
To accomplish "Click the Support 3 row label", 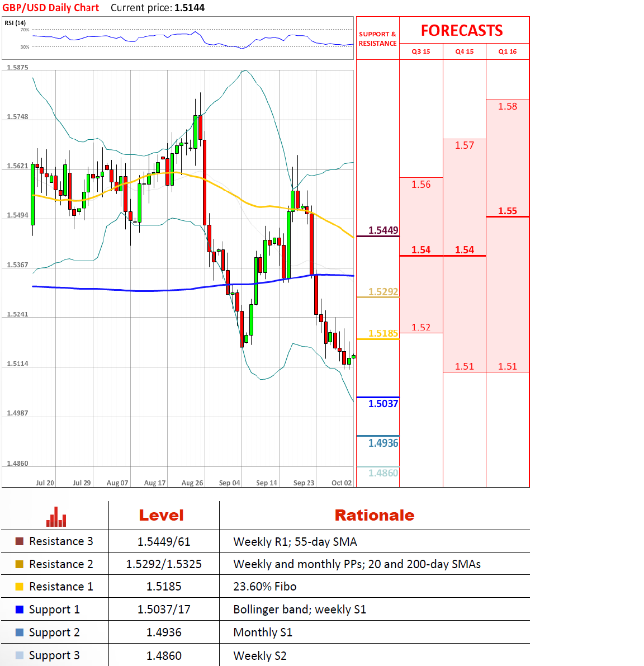I will pyautogui.click(x=54, y=656).
